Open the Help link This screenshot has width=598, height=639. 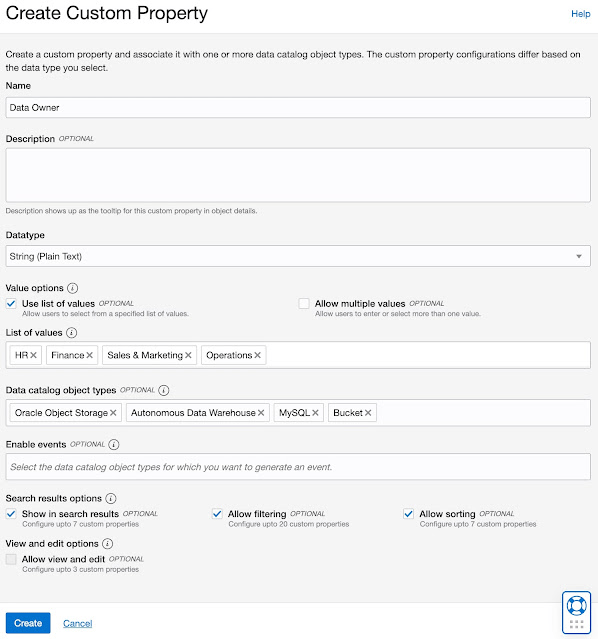click(x=580, y=14)
